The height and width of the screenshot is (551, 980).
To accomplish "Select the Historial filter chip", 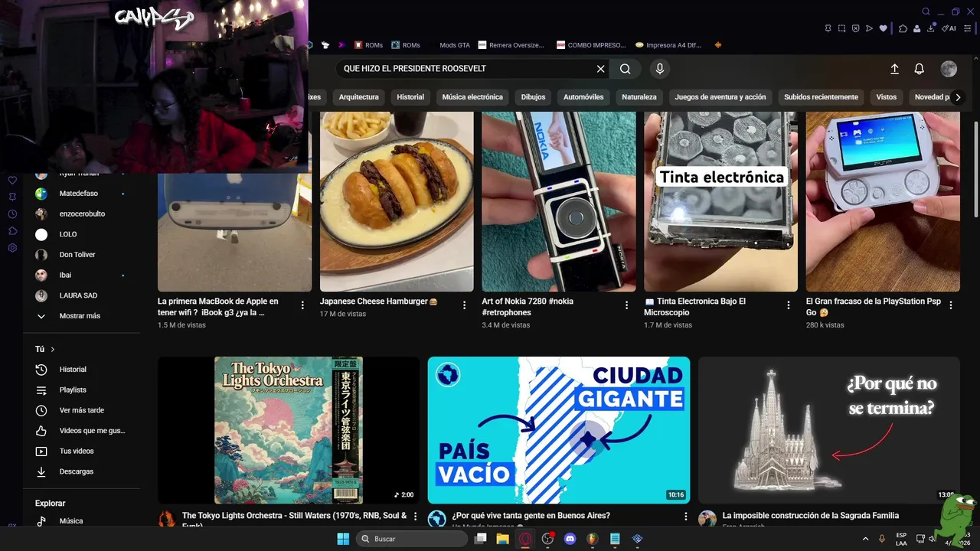I will click(x=410, y=97).
